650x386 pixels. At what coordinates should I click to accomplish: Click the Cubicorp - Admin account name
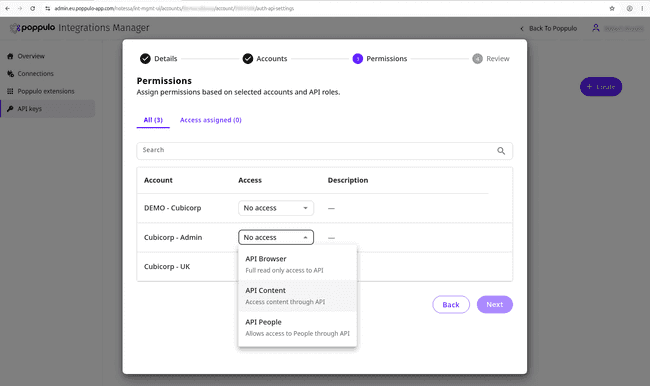173,237
